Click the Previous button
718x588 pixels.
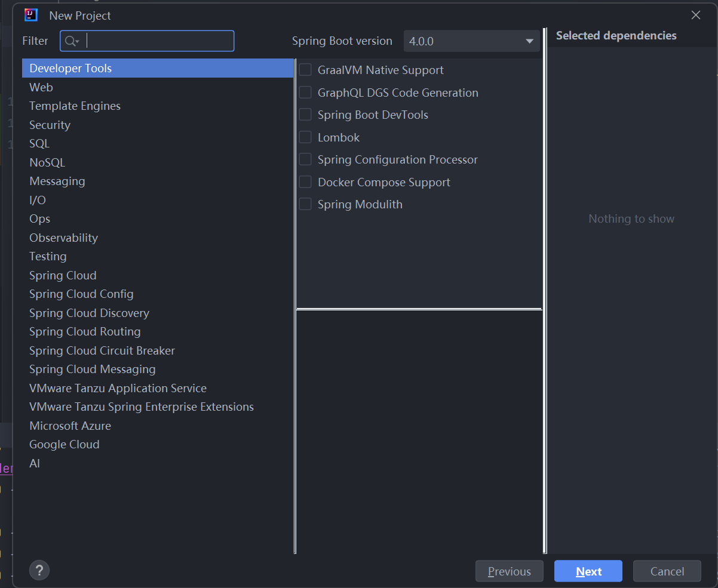(510, 571)
